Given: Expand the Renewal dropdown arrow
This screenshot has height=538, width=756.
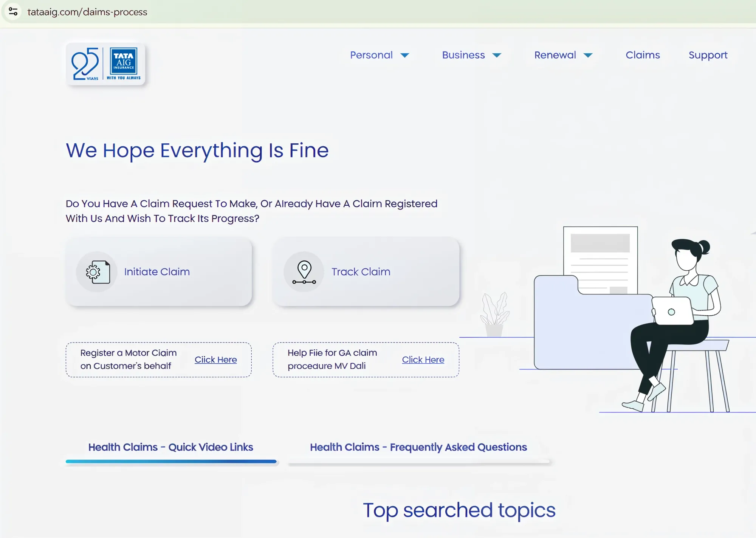Looking at the screenshot, I should [588, 56].
